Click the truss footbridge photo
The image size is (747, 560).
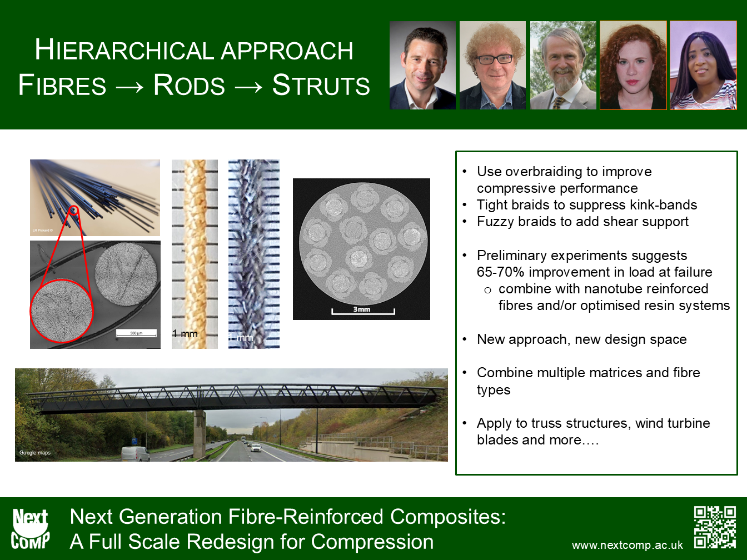click(231, 415)
